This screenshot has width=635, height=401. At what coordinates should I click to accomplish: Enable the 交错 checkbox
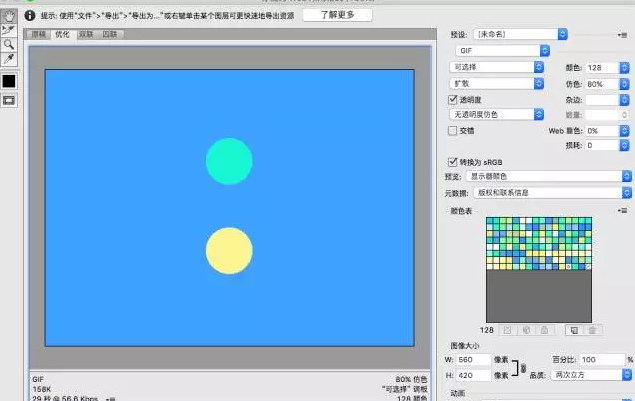[453, 130]
